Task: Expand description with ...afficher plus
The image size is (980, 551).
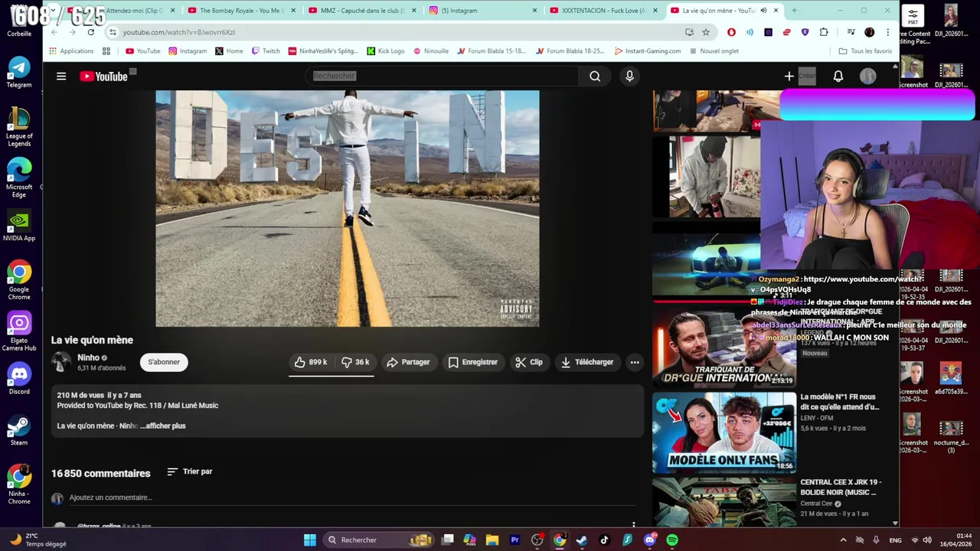Action: click(x=163, y=425)
